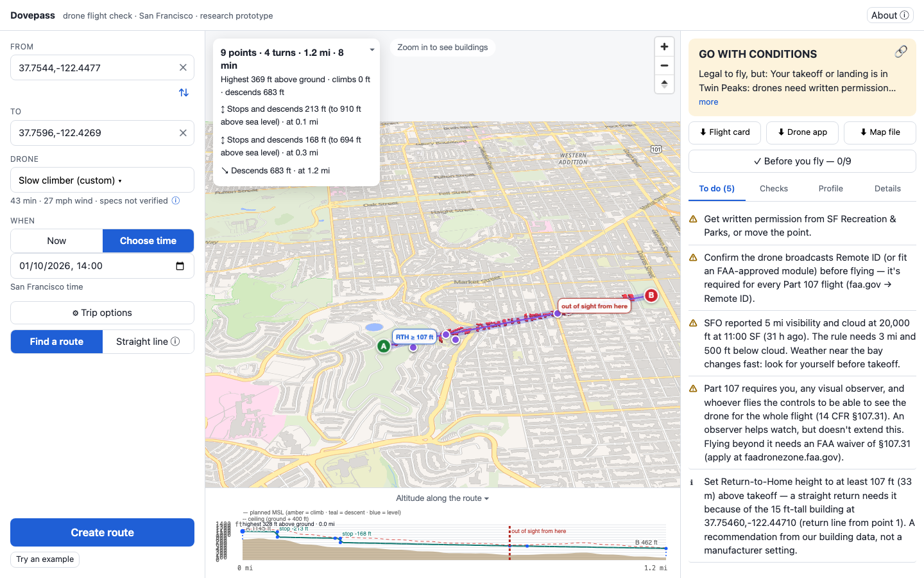Select Now departure time
Viewport: 924px width, 578px height.
(56, 241)
